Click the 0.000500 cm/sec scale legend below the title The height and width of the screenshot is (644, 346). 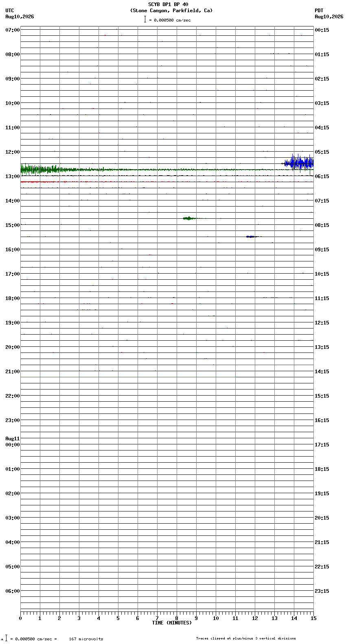[167, 20]
